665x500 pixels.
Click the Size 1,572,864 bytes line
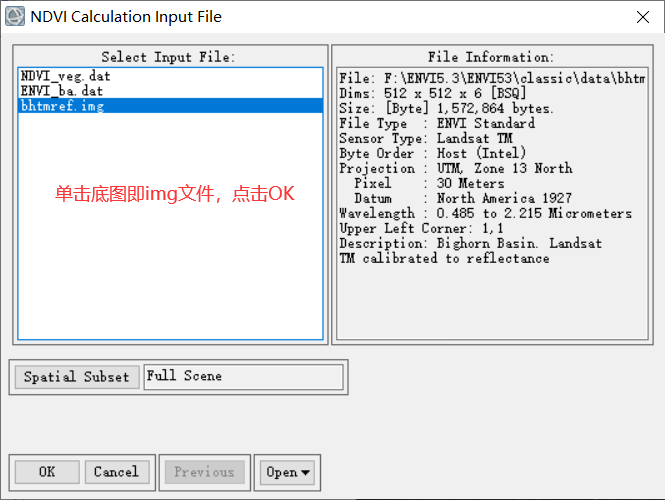446,109
